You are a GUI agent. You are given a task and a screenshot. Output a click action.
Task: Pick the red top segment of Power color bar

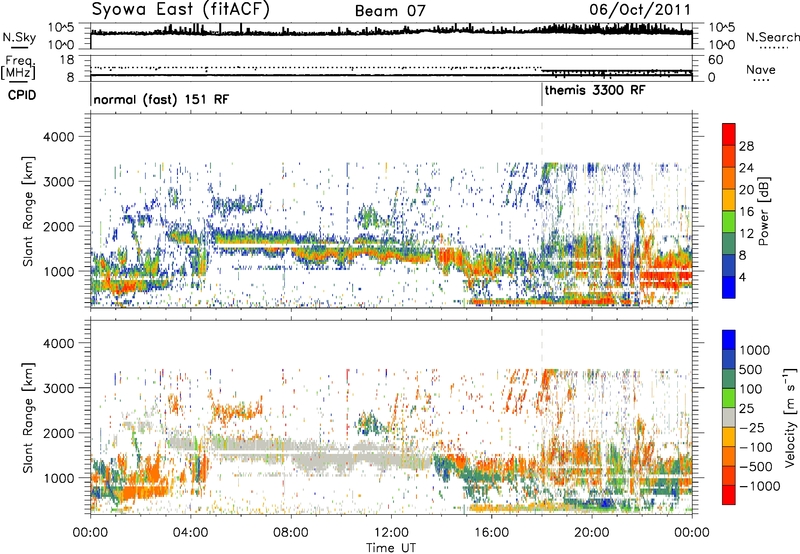[729, 134]
